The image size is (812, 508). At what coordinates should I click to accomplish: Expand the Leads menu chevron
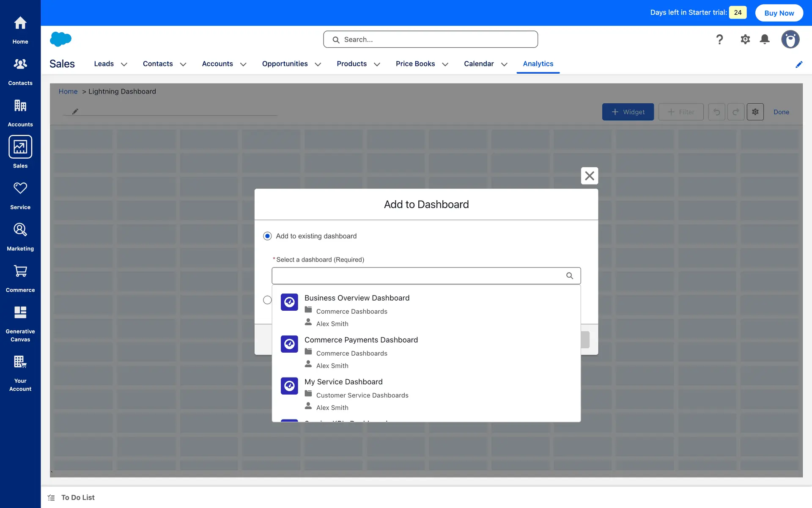(124, 64)
